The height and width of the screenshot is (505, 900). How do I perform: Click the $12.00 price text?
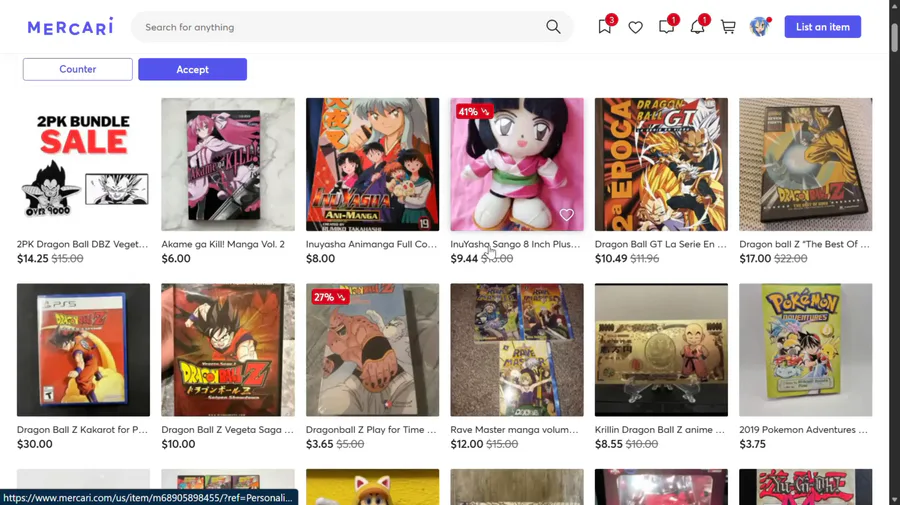466,444
